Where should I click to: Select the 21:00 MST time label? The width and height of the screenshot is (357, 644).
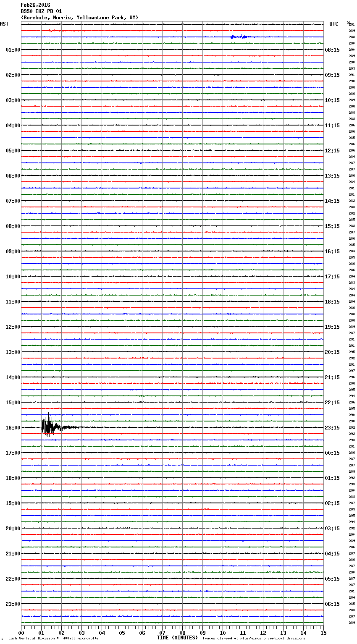click(13, 554)
